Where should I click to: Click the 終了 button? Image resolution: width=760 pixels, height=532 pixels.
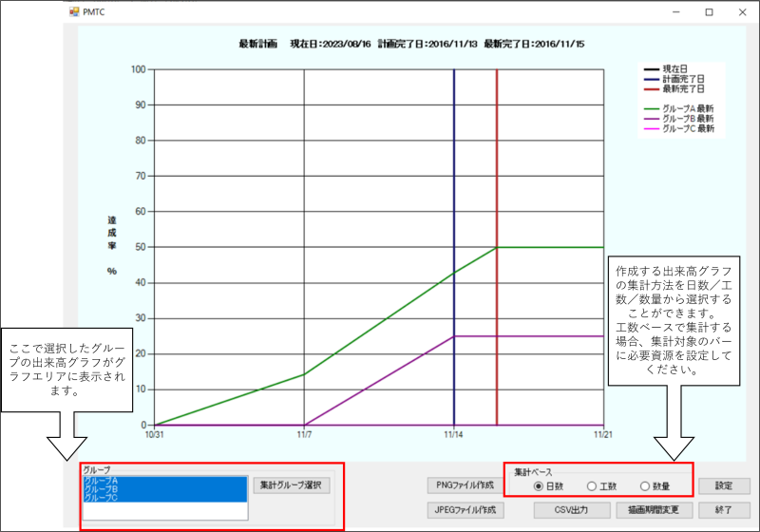pyautogui.click(x=724, y=510)
